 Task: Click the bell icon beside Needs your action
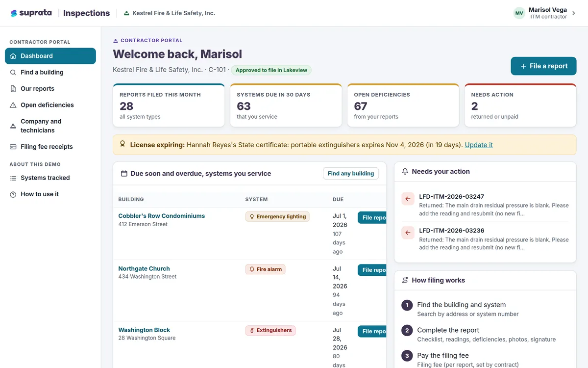[x=405, y=172]
